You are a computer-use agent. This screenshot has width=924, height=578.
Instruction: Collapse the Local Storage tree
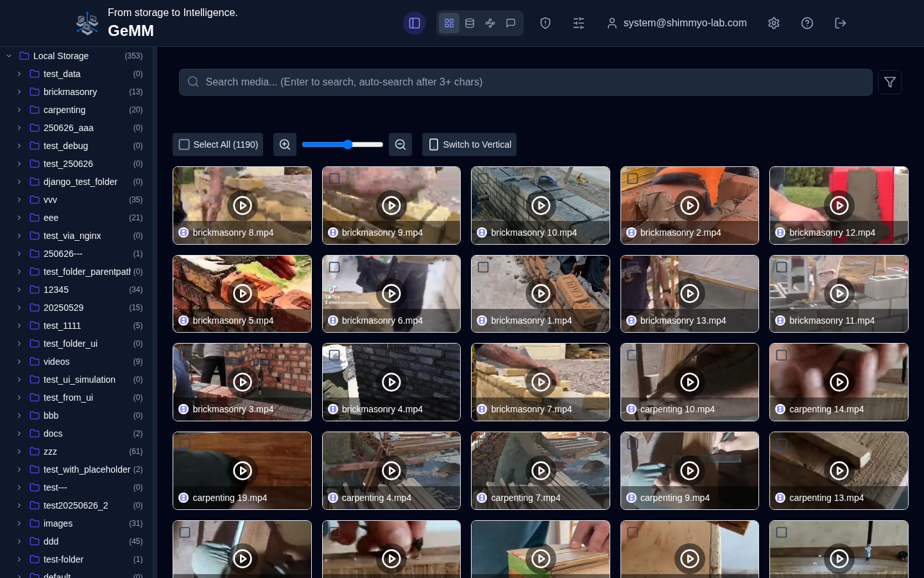tap(9, 56)
